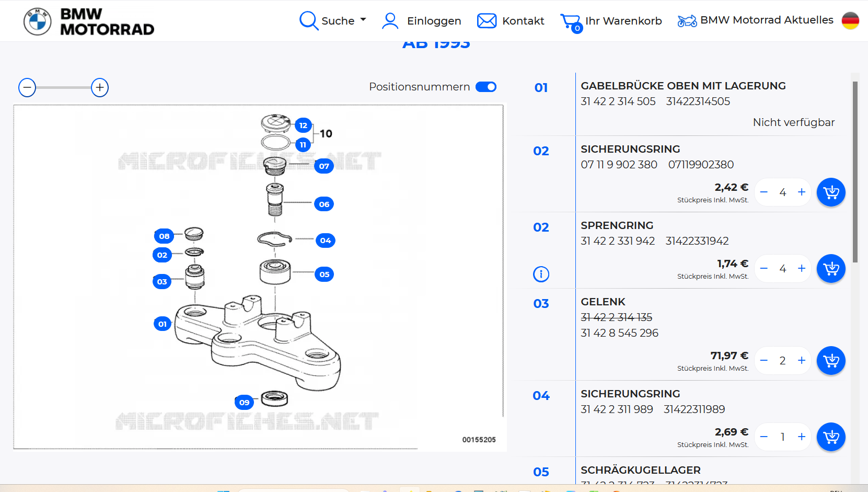The width and height of the screenshot is (868, 492).
Task: Open the Suche search icon
Action: click(308, 21)
